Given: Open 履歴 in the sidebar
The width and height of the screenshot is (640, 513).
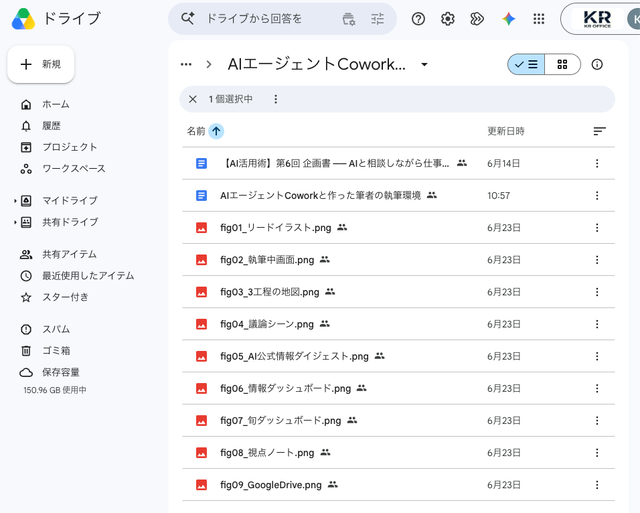Looking at the screenshot, I should (x=41, y=126).
